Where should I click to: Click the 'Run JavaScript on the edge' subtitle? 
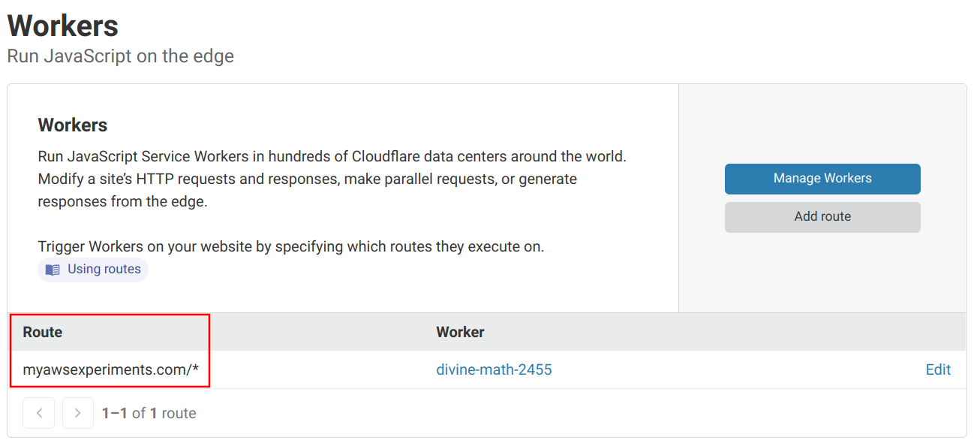[120, 56]
